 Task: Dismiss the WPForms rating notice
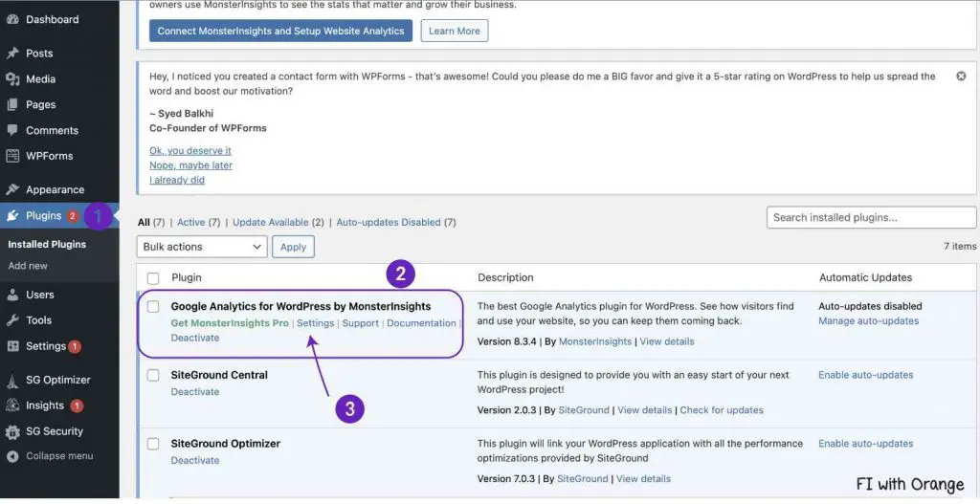point(961,77)
